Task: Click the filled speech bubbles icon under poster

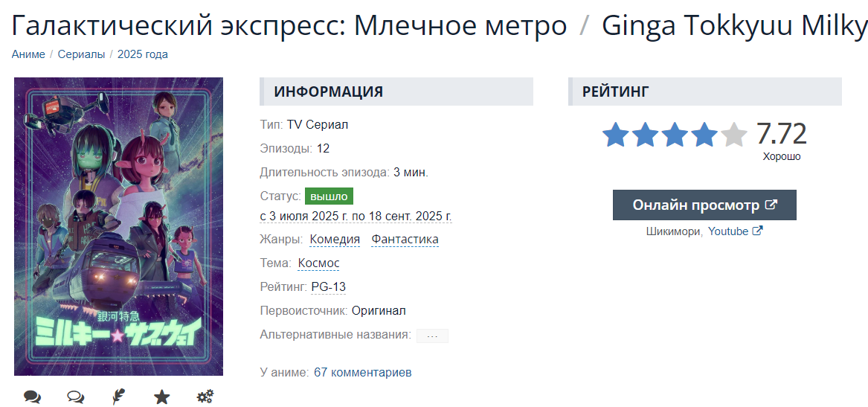Action: click(32, 397)
